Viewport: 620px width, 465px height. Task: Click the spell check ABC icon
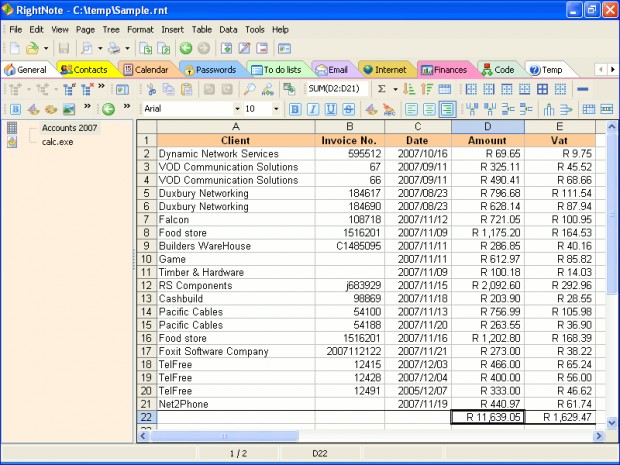(389, 109)
